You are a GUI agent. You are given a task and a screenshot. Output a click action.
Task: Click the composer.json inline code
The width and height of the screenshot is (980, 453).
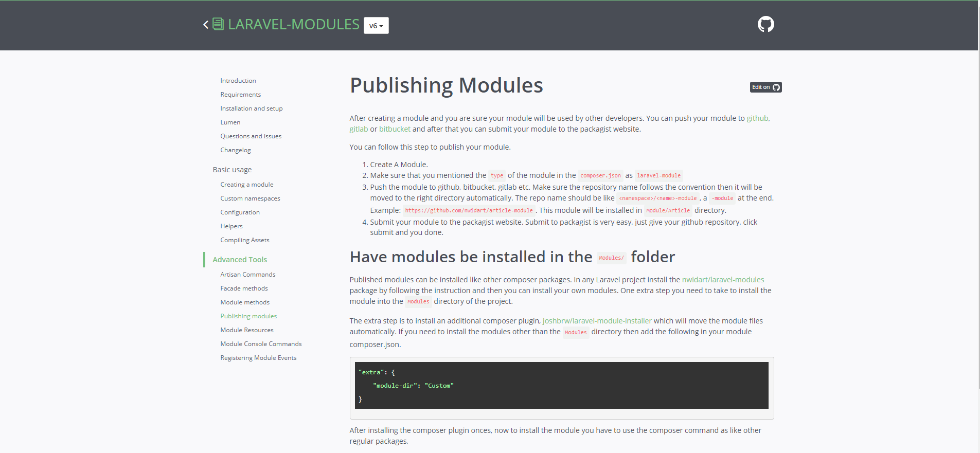click(600, 176)
